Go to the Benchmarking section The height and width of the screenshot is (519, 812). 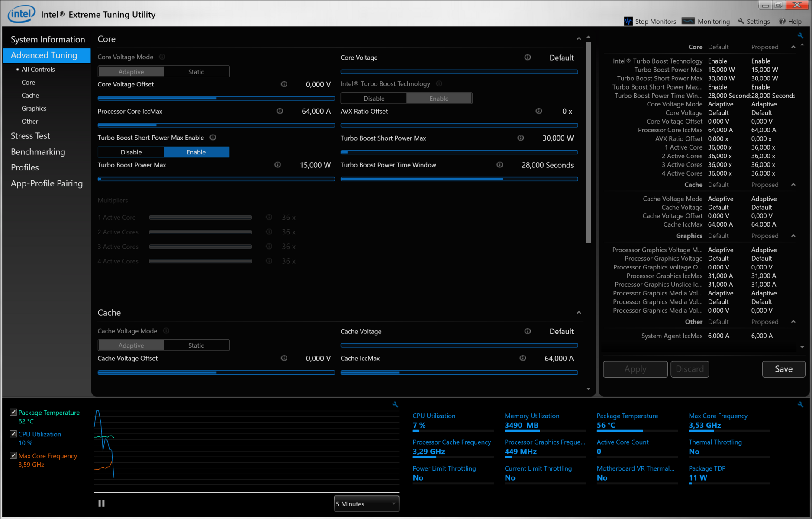pyautogui.click(x=38, y=152)
